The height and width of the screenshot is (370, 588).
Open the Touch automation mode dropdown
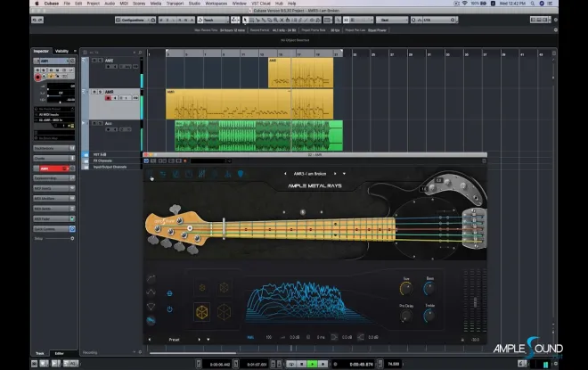213,20
